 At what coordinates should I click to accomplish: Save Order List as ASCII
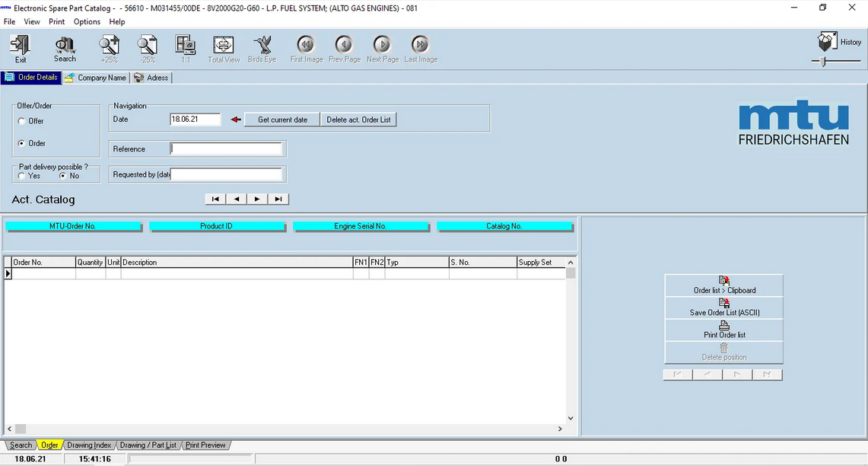point(723,308)
